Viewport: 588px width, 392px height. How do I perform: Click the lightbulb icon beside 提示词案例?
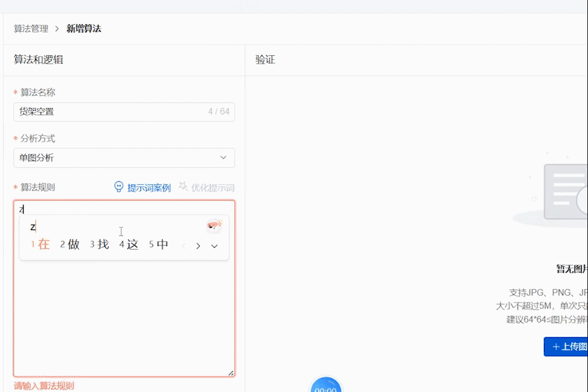[119, 187]
